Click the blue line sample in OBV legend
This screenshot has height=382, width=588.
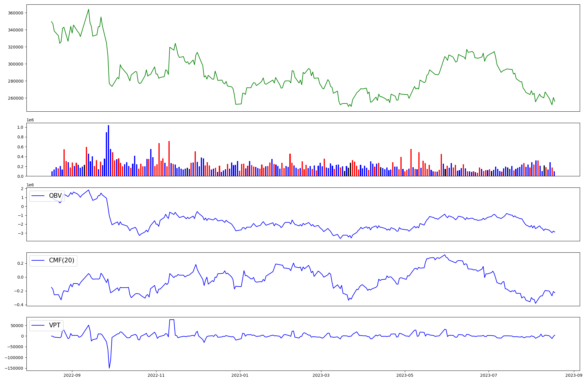coord(38,196)
